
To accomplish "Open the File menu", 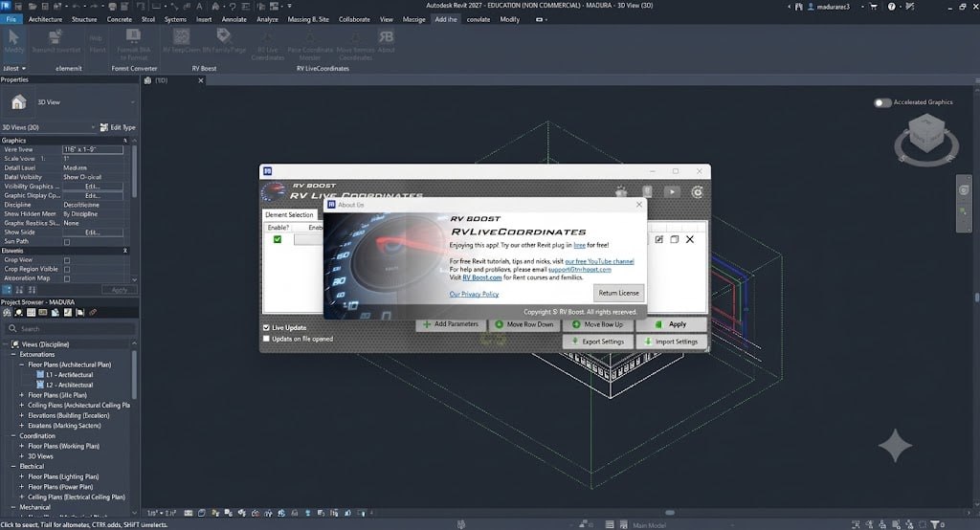I will (x=11, y=19).
